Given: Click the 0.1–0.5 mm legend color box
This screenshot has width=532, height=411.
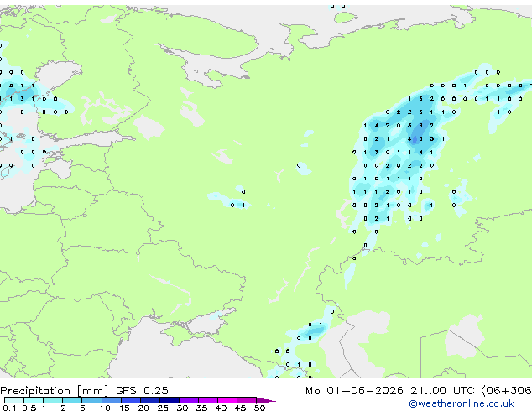Looking at the screenshot, I should pos(14,400).
